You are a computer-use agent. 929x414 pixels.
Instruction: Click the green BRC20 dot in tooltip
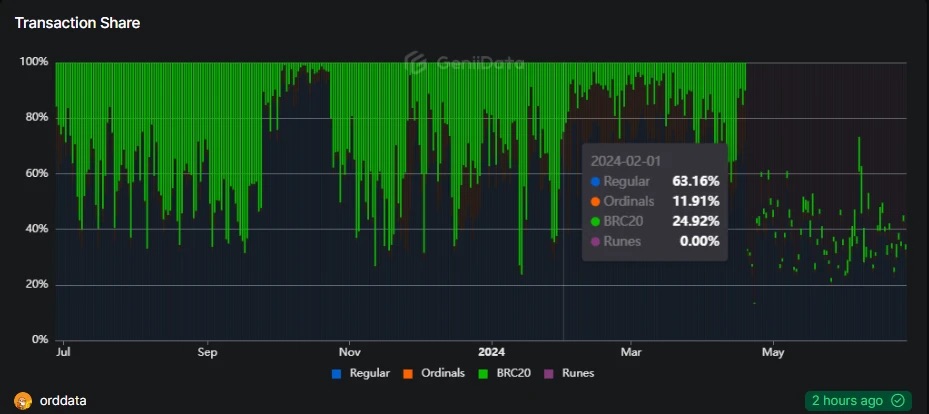595,222
